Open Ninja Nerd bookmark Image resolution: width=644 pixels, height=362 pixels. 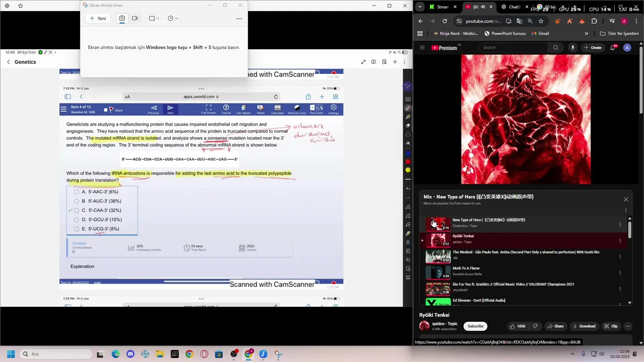(455, 34)
